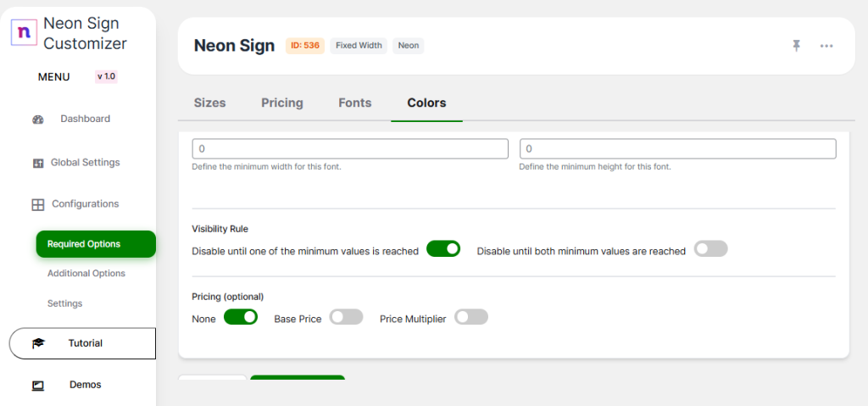Switch to the Fonts tab
Viewport: 868px width, 406px height.
(x=355, y=103)
